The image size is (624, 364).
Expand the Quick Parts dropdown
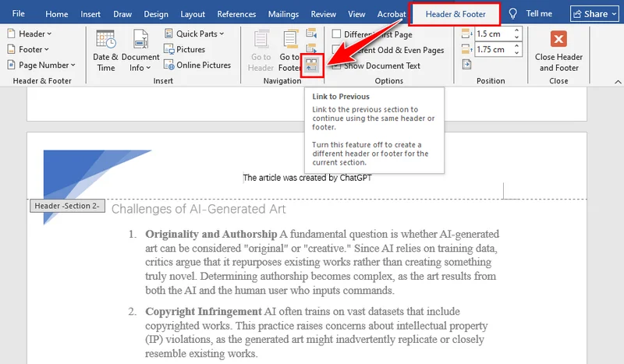click(194, 34)
